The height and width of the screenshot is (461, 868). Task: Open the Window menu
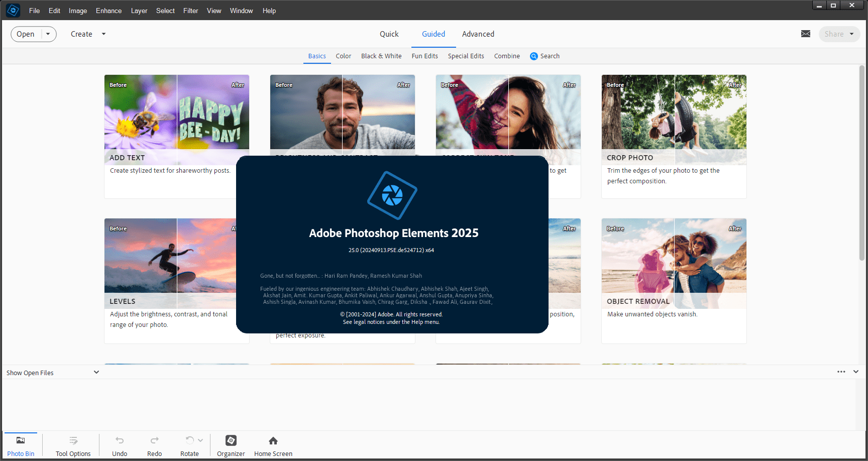tap(242, 11)
